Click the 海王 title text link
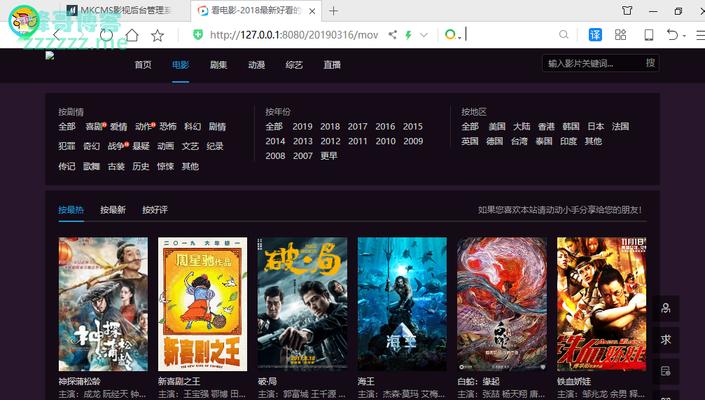The width and height of the screenshot is (705, 400). pyautogui.click(x=366, y=382)
